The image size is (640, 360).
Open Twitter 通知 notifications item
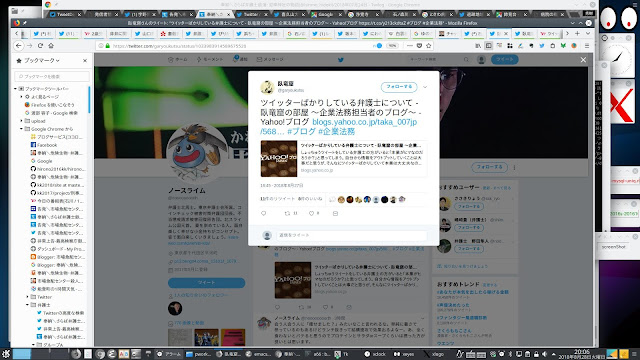point(240,60)
